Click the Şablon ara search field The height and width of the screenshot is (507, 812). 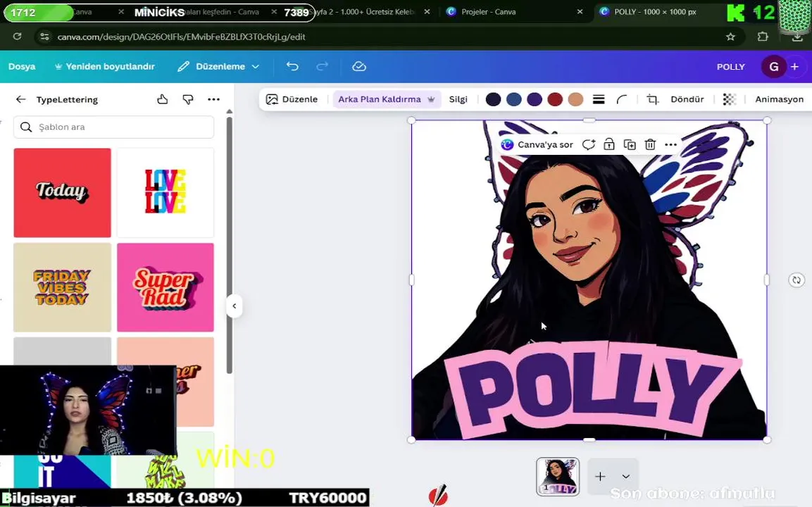(x=113, y=127)
